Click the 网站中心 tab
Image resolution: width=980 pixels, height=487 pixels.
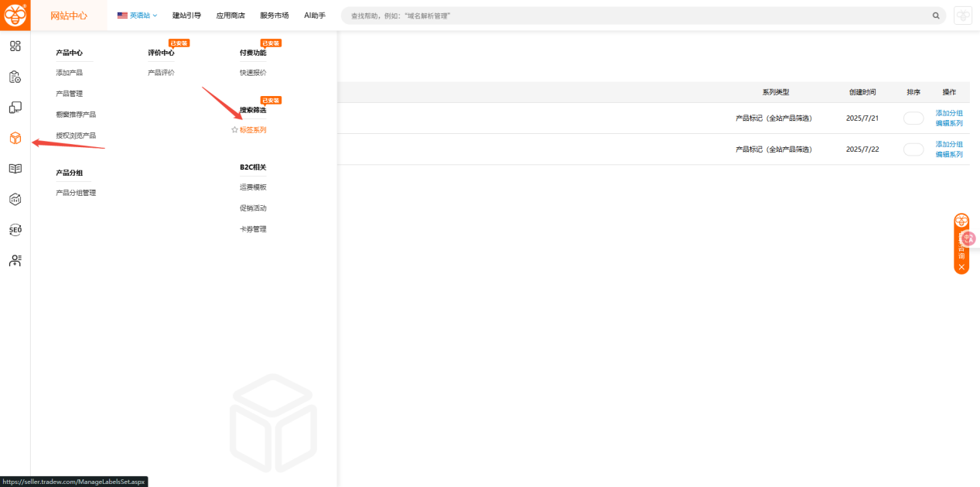(x=69, y=15)
